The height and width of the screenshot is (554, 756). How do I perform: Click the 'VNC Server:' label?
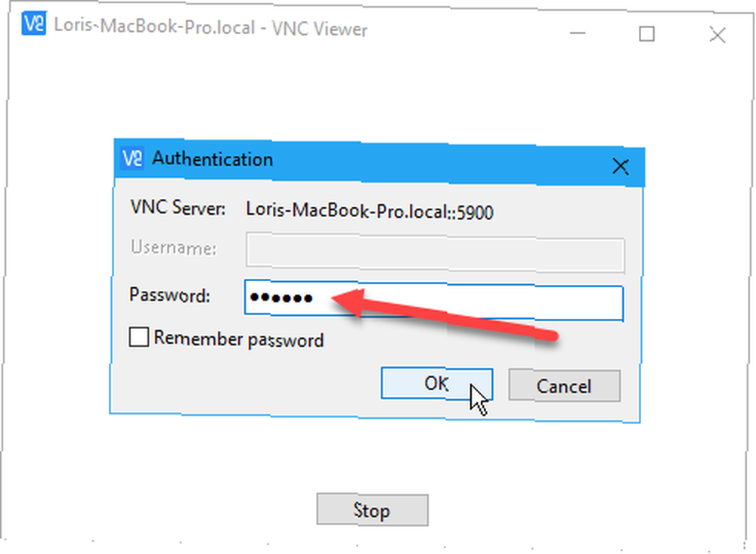[178, 208]
